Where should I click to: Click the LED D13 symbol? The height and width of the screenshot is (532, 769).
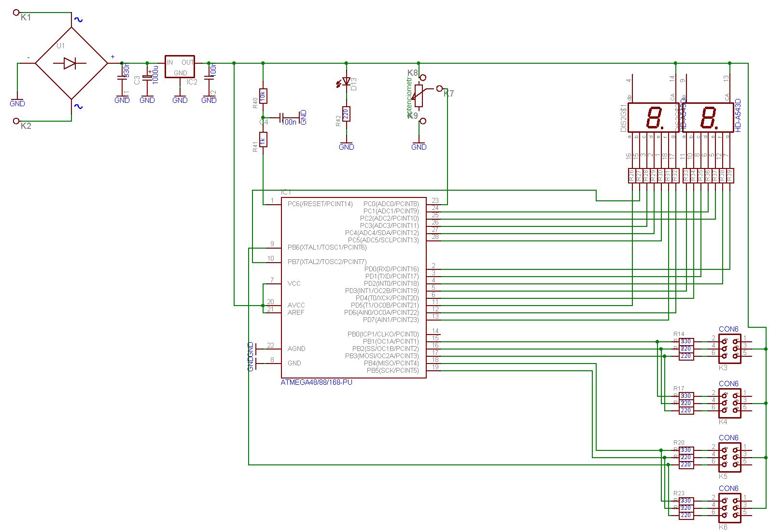click(346, 82)
